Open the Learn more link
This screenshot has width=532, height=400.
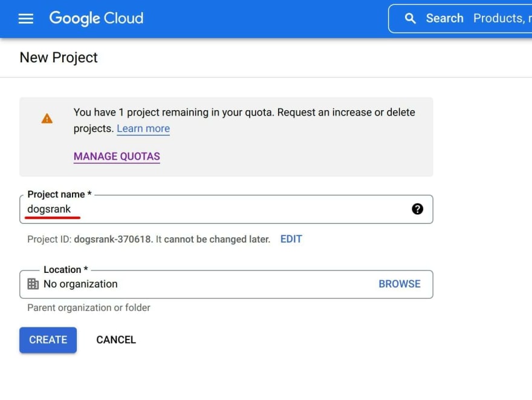143,129
